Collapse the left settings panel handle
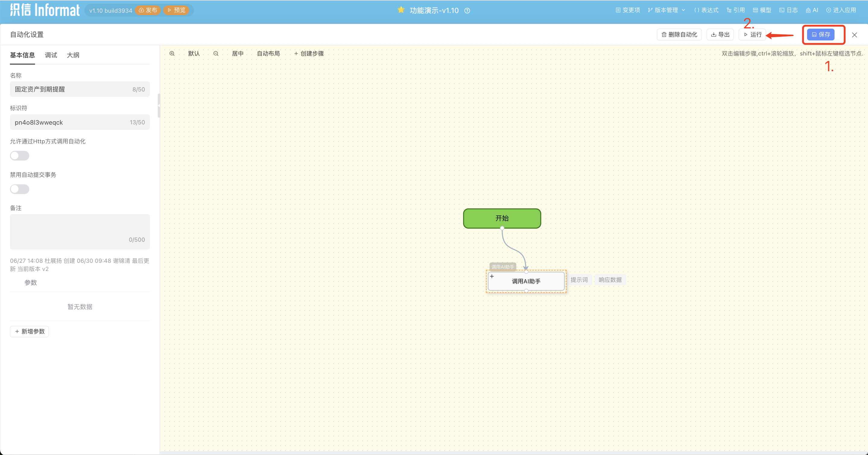 pyautogui.click(x=159, y=106)
